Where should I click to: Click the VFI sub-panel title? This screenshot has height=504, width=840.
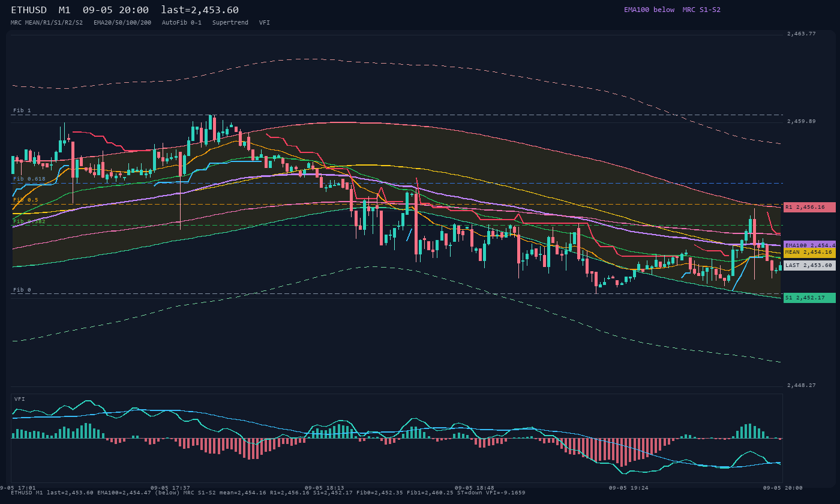(20, 399)
